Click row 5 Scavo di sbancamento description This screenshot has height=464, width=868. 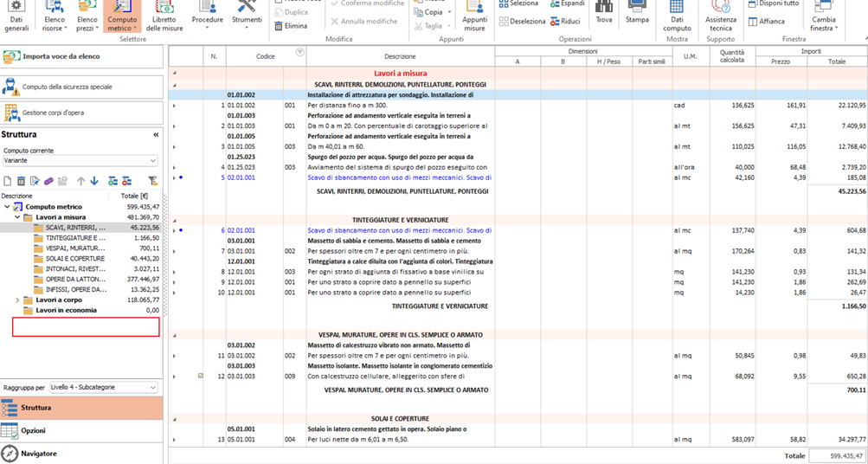click(x=400, y=177)
